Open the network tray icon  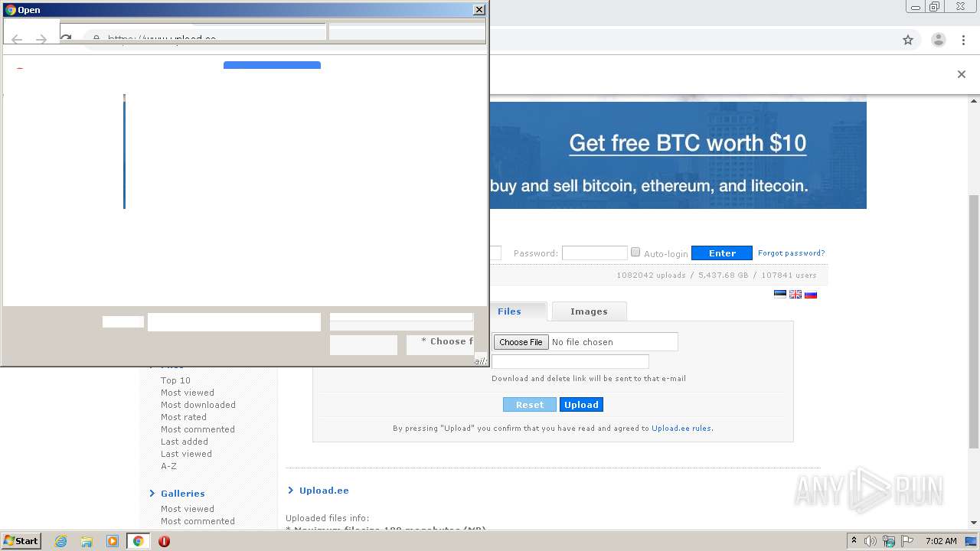889,541
